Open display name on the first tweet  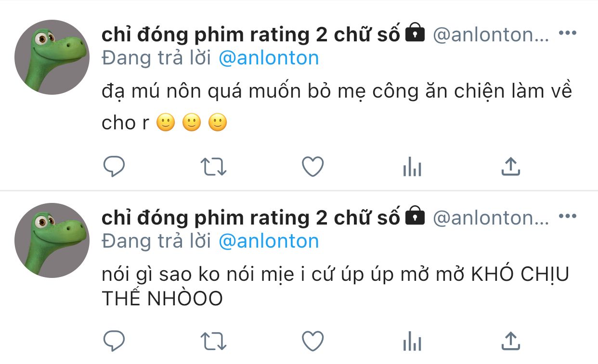(x=251, y=35)
